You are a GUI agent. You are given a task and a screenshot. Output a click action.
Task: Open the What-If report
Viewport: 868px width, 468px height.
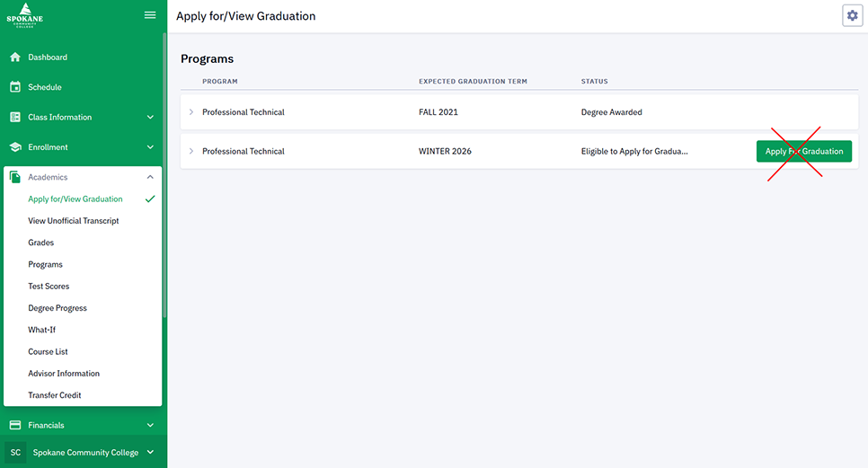click(x=42, y=330)
